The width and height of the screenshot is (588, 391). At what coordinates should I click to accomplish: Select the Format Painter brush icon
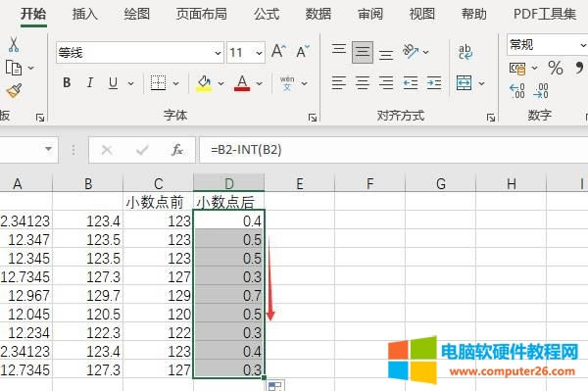point(15,91)
